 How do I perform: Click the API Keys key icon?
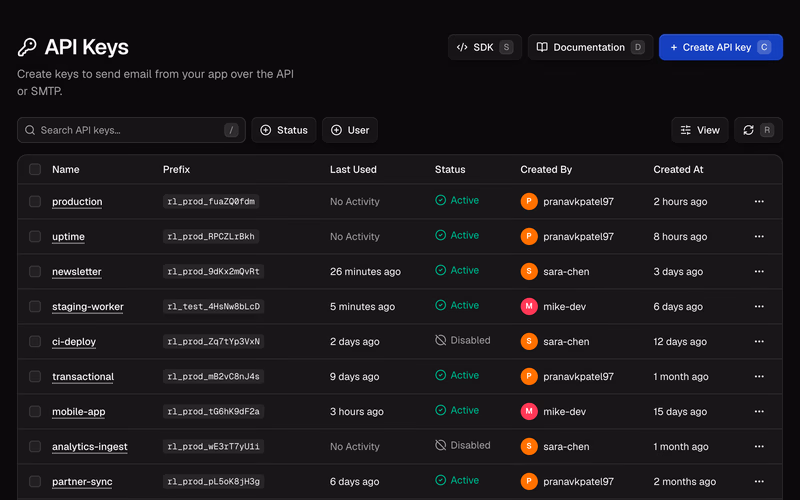tap(27, 47)
